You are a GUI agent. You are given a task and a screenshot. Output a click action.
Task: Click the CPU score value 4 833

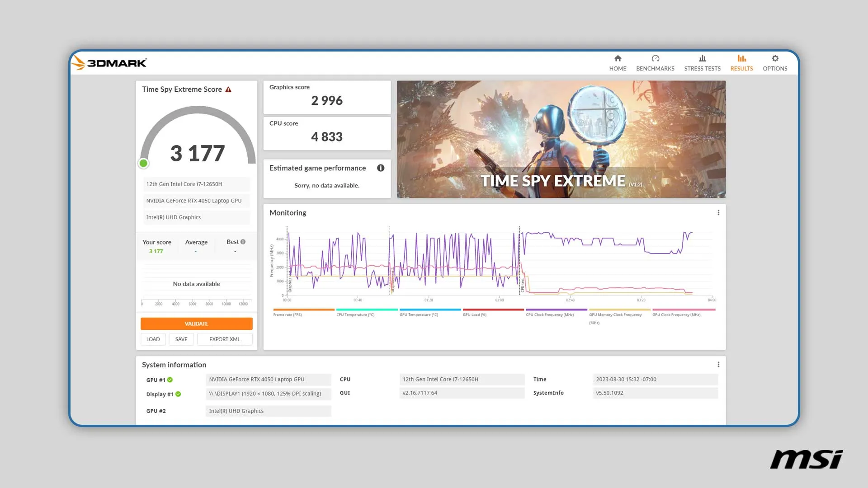327,137
